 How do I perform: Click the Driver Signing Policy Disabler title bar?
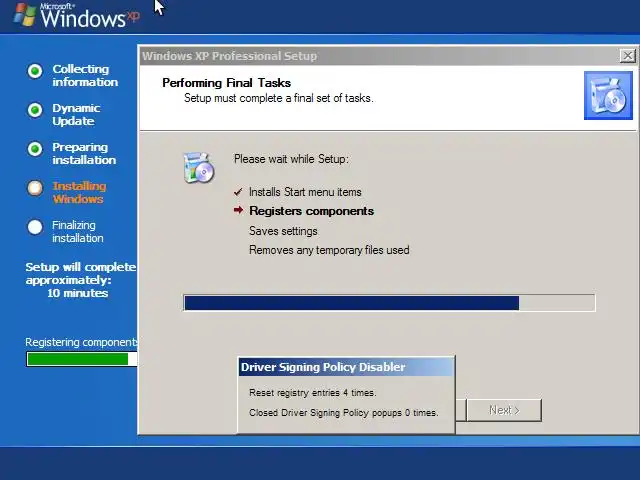[x=346, y=367]
